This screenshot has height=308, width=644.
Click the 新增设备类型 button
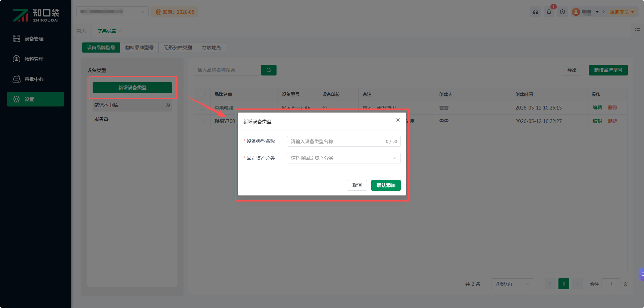point(132,88)
